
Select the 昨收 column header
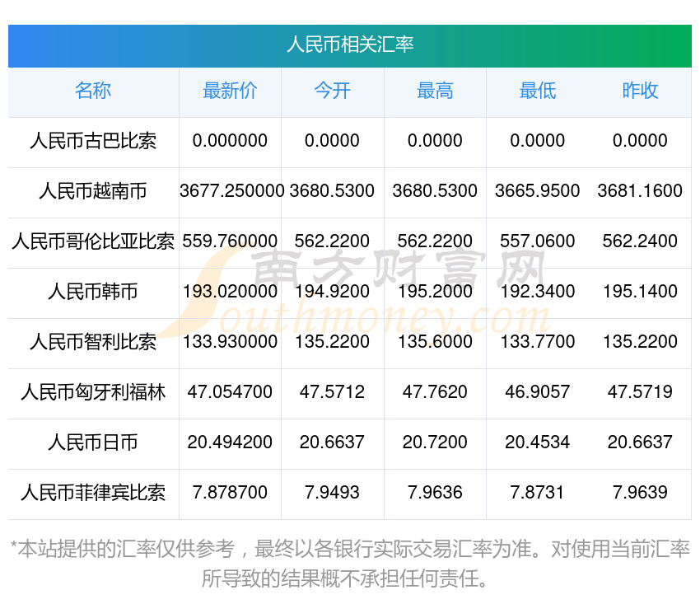(x=640, y=91)
